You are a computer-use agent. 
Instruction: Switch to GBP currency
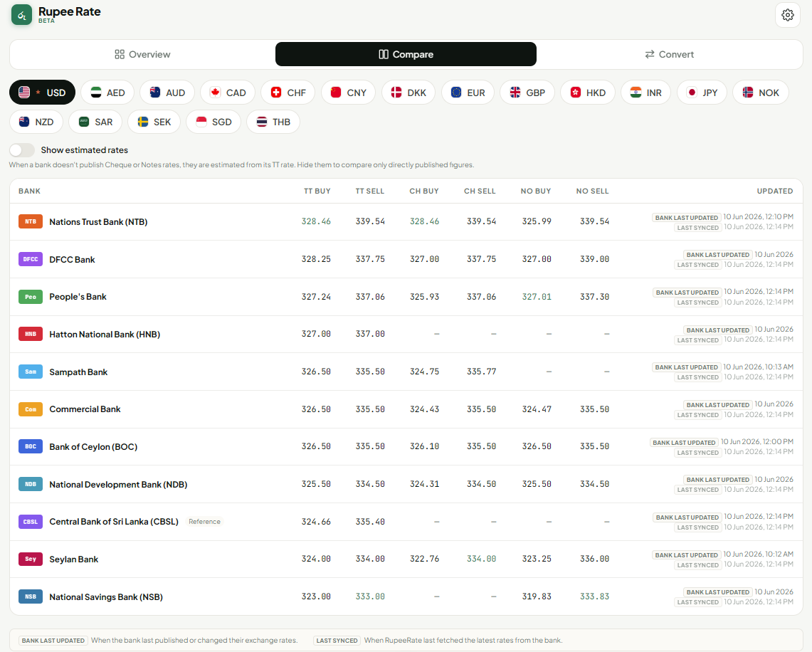(527, 93)
